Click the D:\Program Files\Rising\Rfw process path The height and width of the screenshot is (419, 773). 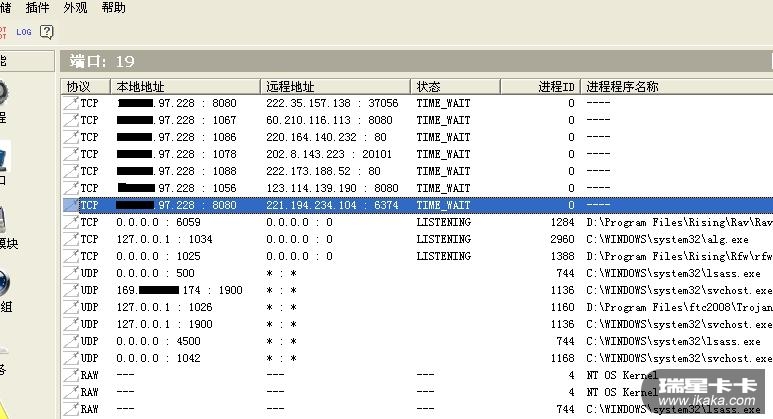[x=679, y=256]
